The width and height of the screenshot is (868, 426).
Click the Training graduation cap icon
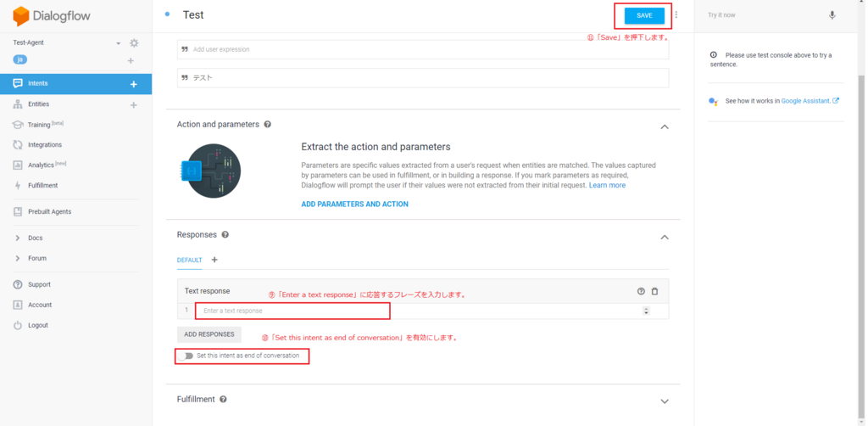(x=18, y=125)
